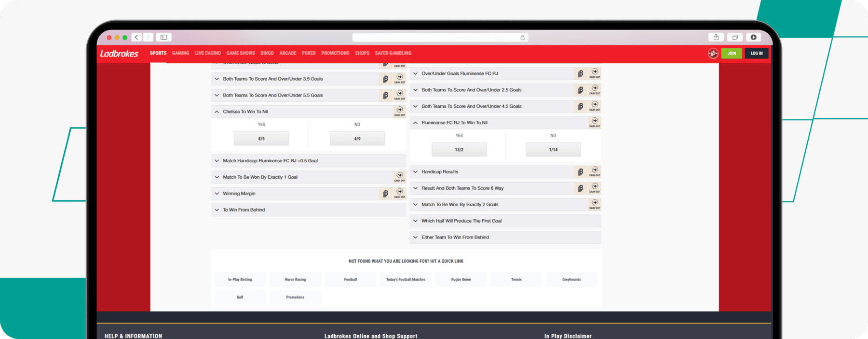The height and width of the screenshot is (339, 868).
Task: Open the browser tabs overview icon
Action: pyautogui.click(x=735, y=37)
